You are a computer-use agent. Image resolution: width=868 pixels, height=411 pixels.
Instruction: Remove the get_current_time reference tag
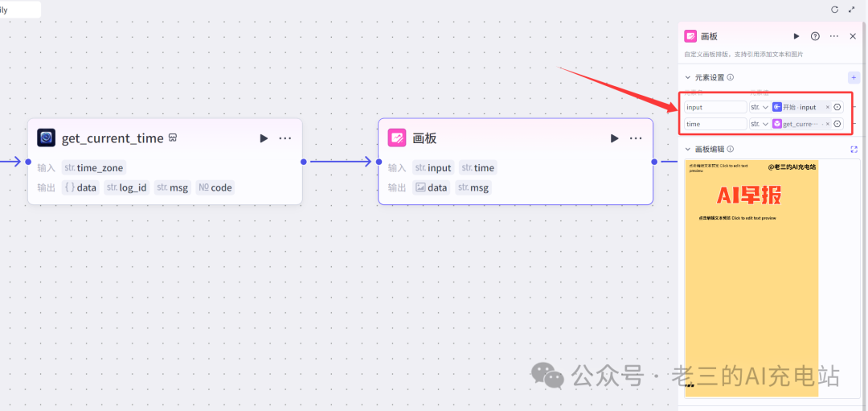click(828, 124)
